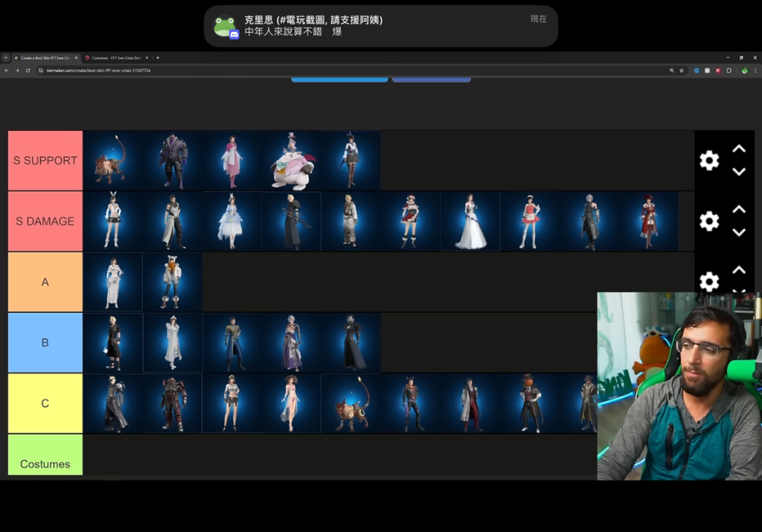Open the browser profile avatar
The width and height of the screenshot is (762, 532).
[x=744, y=71]
